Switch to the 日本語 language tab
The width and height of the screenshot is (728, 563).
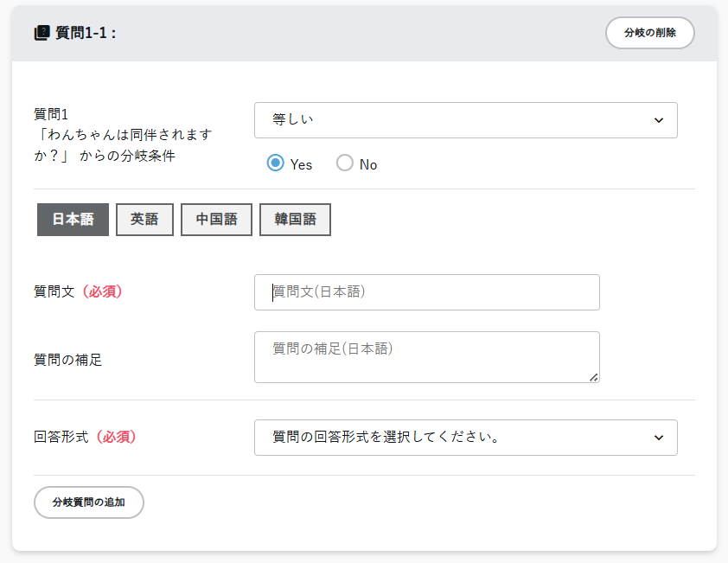click(73, 220)
